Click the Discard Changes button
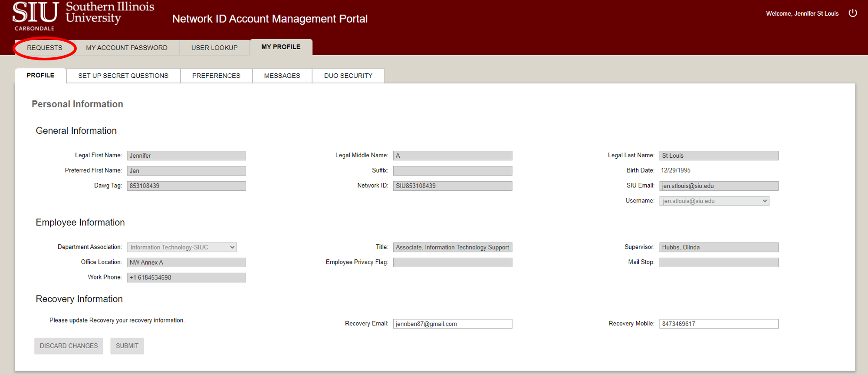The image size is (868, 375). 69,346
